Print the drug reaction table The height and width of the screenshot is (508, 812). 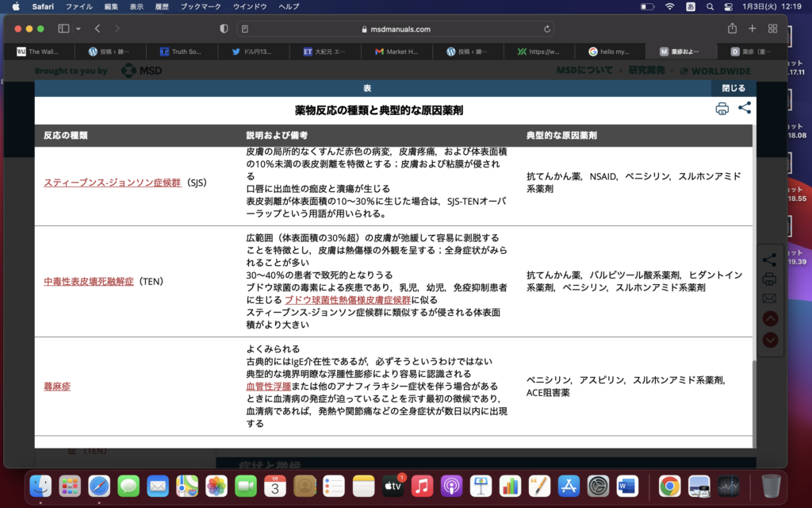pyautogui.click(x=722, y=109)
